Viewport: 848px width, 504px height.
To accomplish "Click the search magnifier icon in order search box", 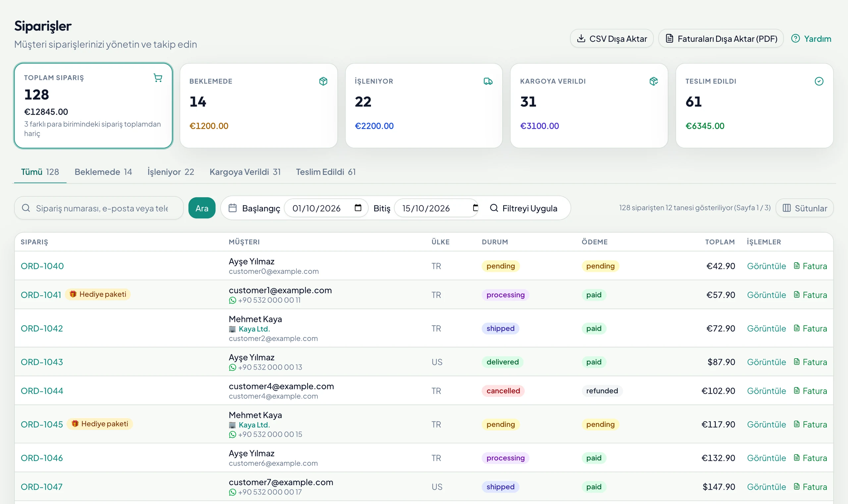I will (x=26, y=208).
